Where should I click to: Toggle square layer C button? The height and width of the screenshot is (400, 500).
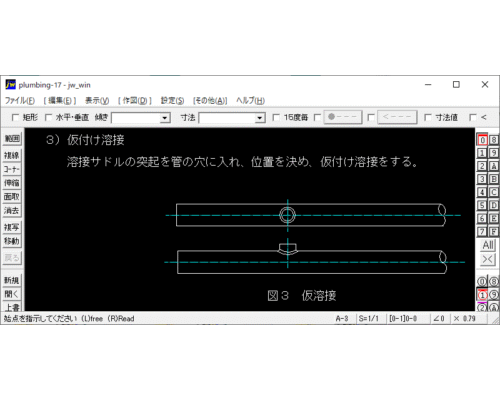494,192
